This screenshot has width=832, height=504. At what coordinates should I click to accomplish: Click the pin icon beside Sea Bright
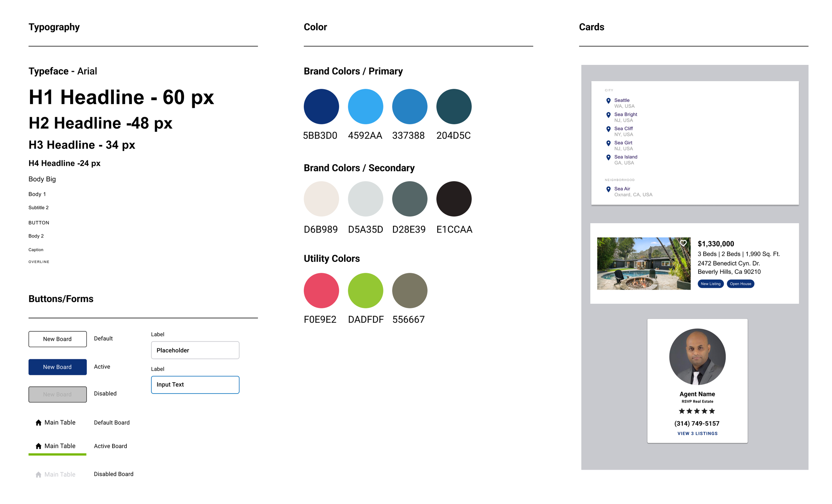pyautogui.click(x=608, y=115)
